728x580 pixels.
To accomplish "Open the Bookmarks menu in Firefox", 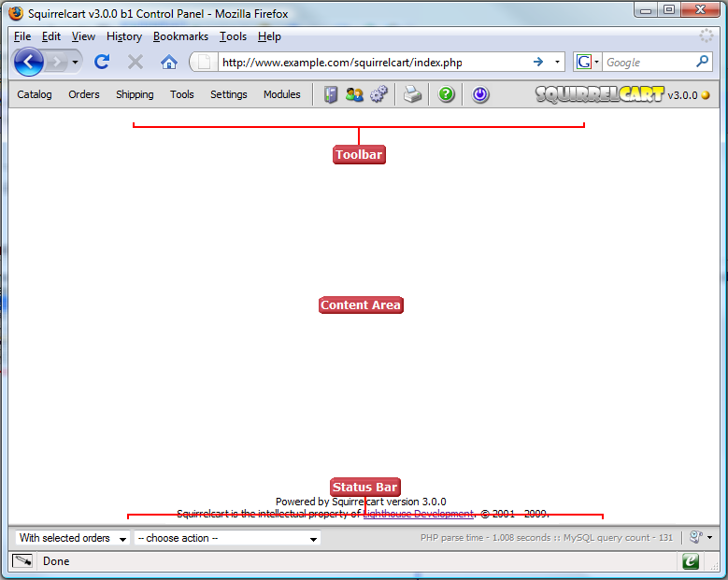I will pyautogui.click(x=180, y=36).
